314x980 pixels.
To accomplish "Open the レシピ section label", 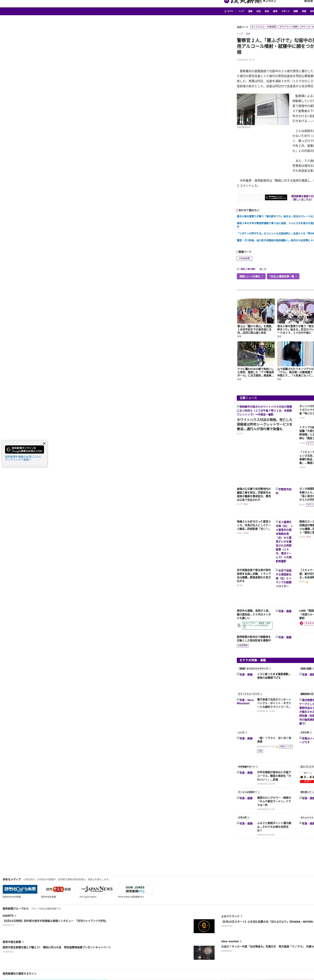I will (243, 732).
